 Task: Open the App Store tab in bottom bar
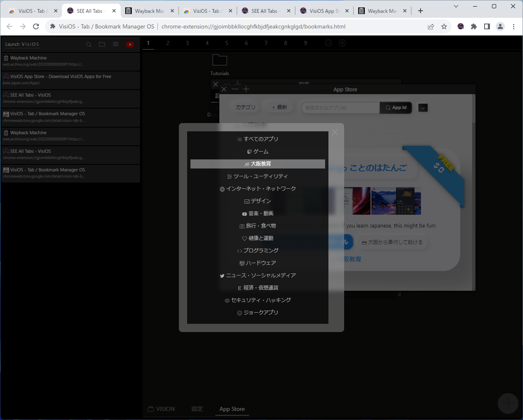click(232, 409)
